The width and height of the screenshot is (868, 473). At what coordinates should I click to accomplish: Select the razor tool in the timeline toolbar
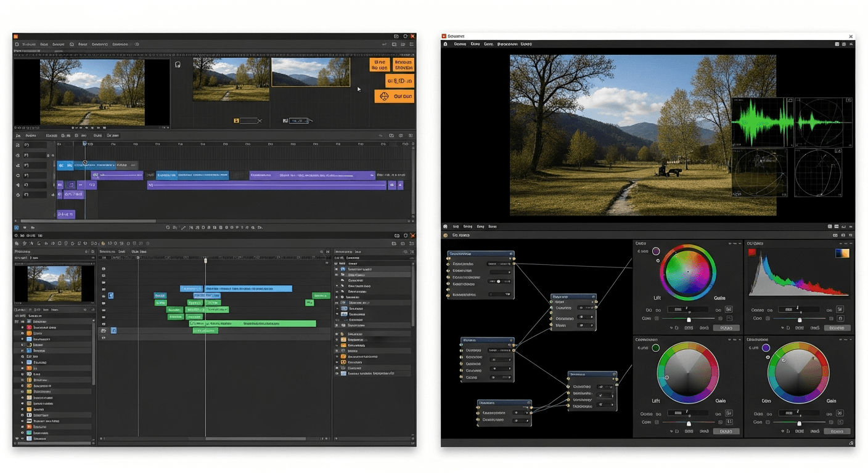pyautogui.click(x=182, y=227)
